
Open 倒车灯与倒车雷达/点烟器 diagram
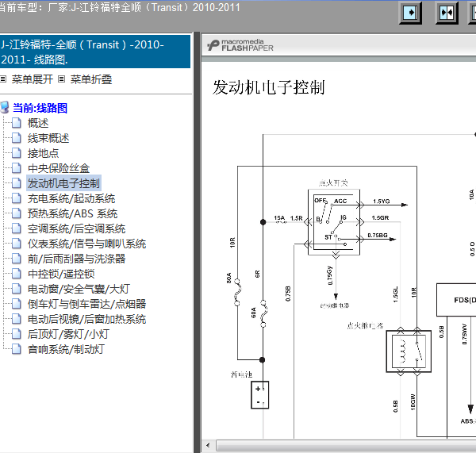(x=86, y=304)
